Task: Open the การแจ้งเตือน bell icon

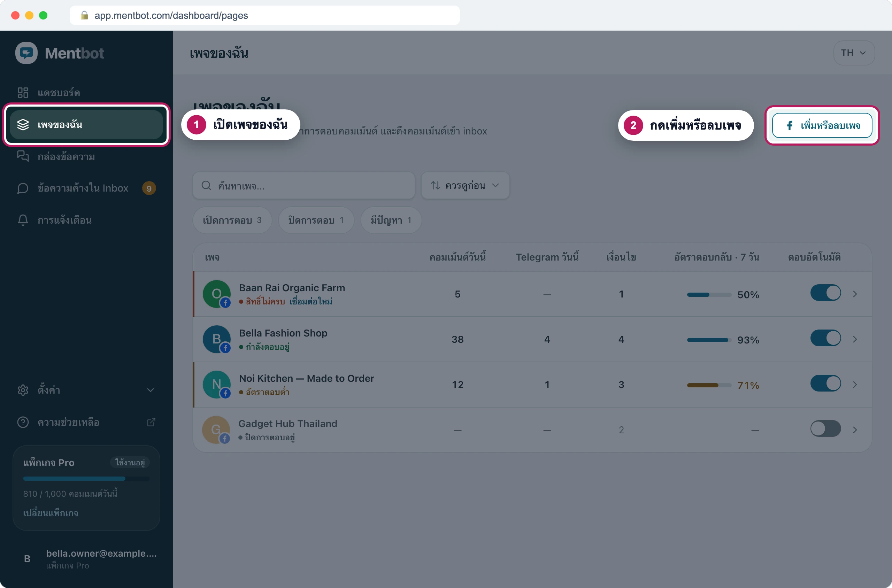Action: point(23,220)
